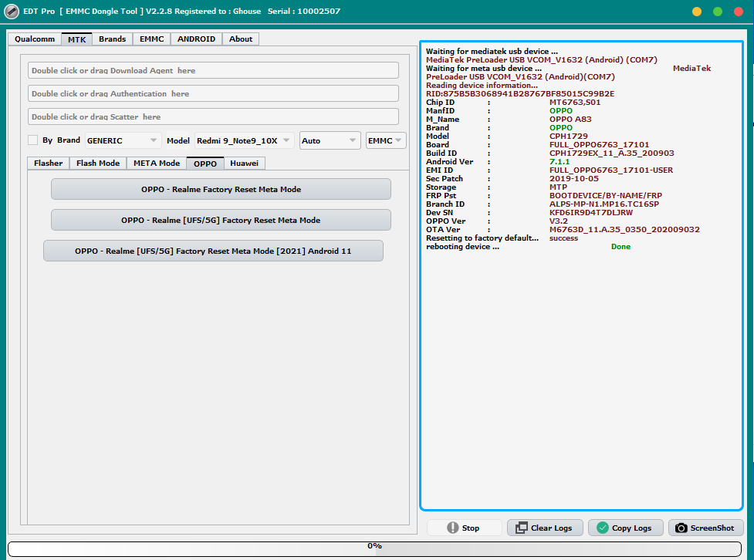Enable the By Brand checkbox
Screen dimensions: 754x560
[x=32, y=140]
